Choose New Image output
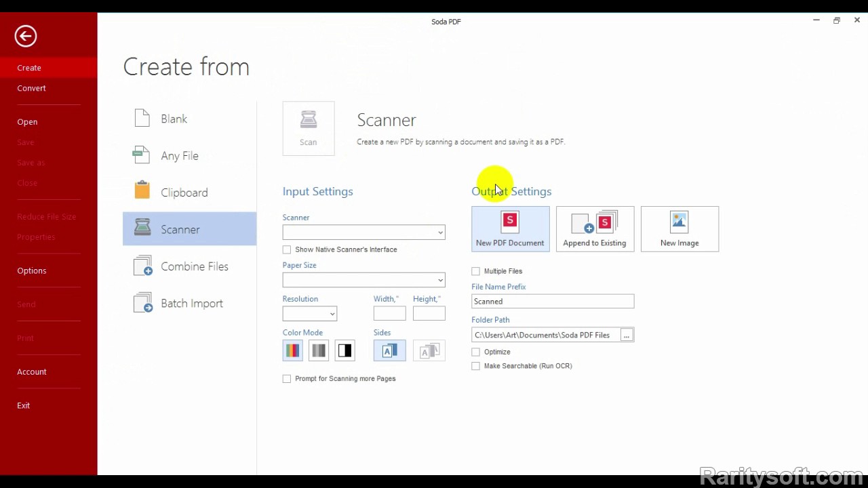This screenshot has height=488, width=868. pyautogui.click(x=679, y=229)
